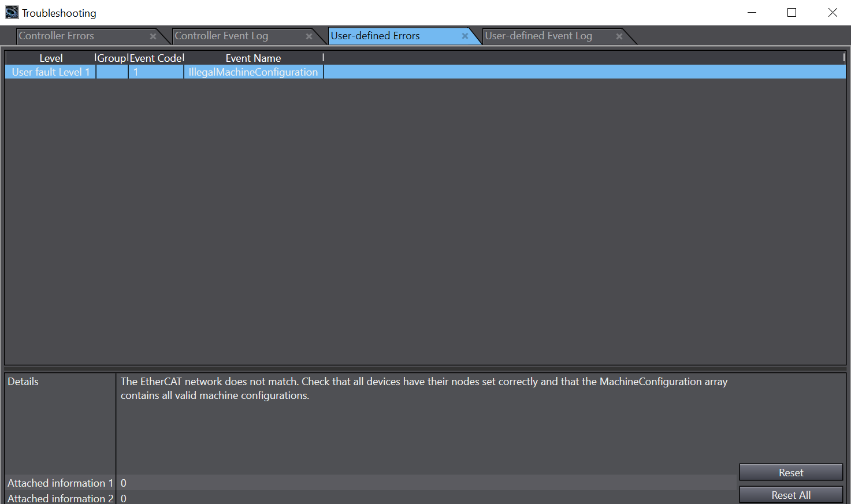The height and width of the screenshot is (504, 851).
Task: Sort by the Level column header
Action: click(51, 58)
